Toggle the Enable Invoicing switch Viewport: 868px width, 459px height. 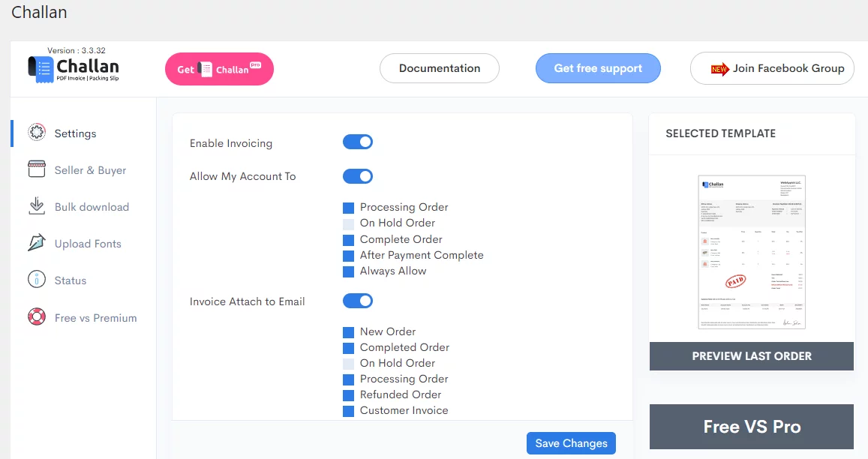(358, 142)
